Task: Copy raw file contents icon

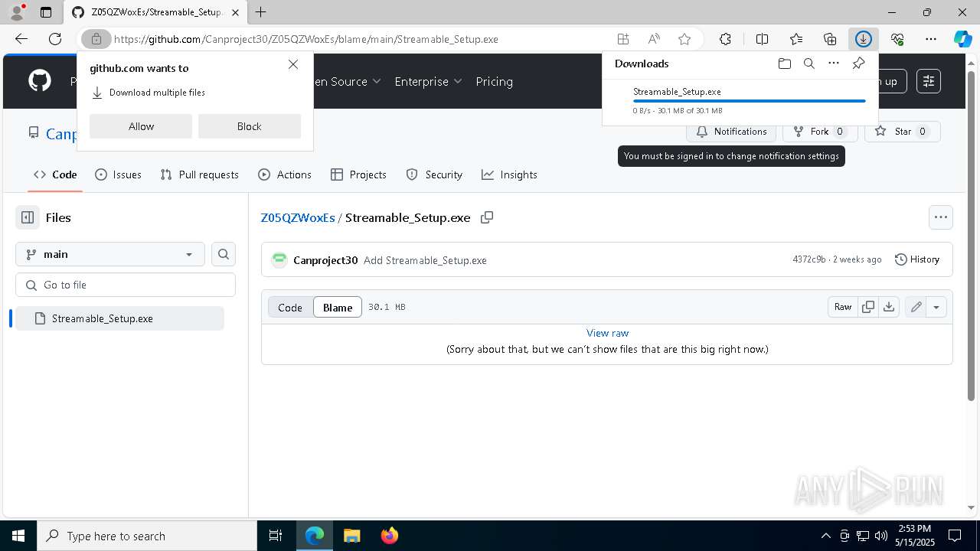Action: [x=868, y=307]
